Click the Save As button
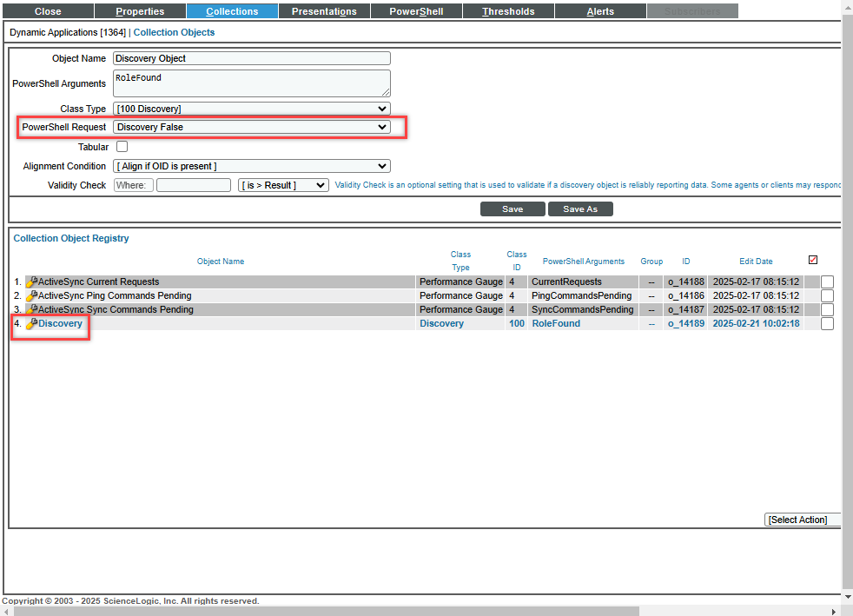Viewport: 853px width, 616px height. tap(579, 209)
